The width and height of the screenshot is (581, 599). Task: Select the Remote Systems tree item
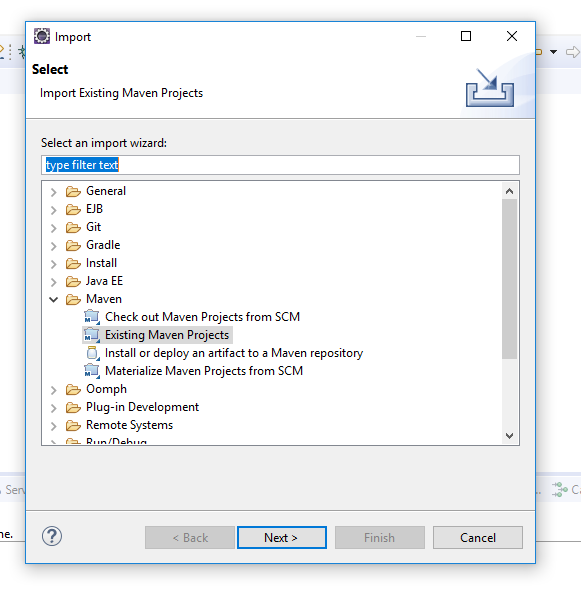(129, 425)
